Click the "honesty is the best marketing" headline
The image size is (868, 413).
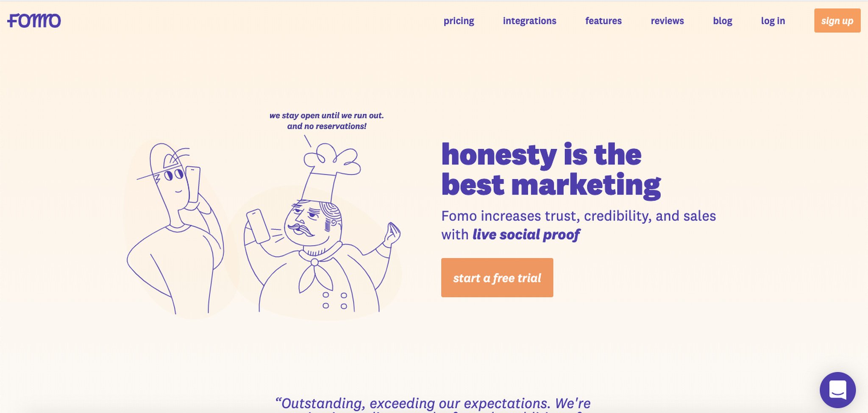(x=550, y=170)
